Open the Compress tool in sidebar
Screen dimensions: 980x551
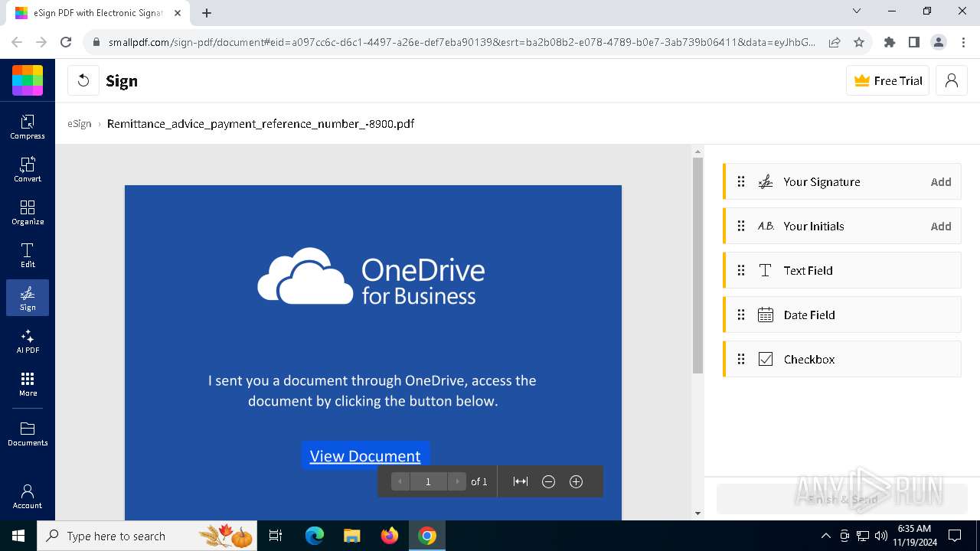point(28,126)
